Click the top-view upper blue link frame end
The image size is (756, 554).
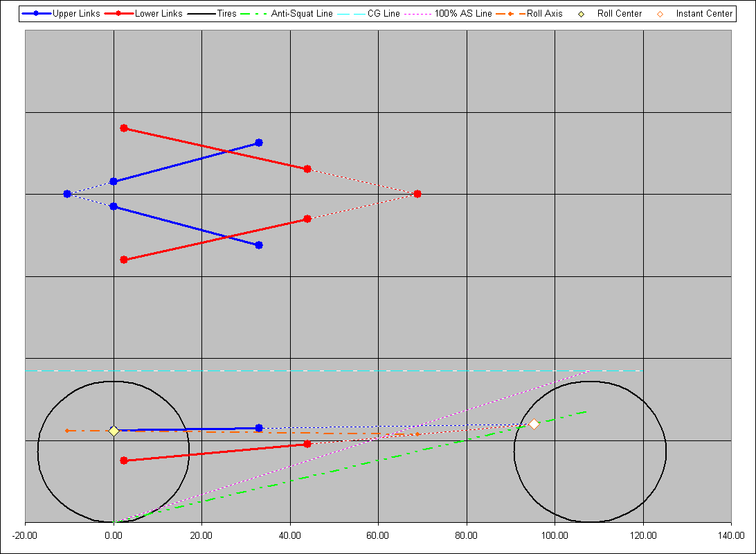click(259, 143)
